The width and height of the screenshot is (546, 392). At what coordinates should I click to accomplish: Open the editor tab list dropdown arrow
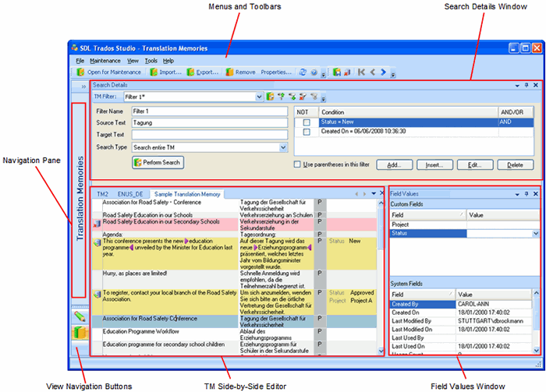tap(374, 193)
